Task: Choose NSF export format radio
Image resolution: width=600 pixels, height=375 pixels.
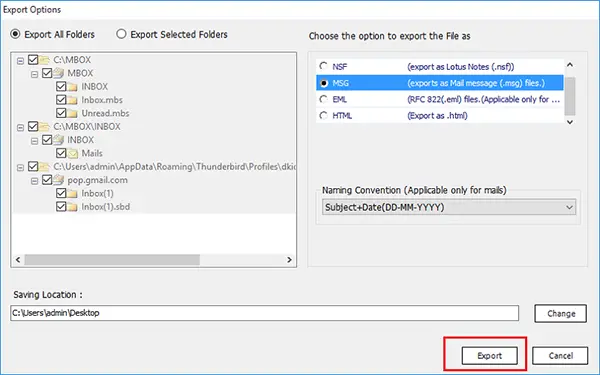Action: 324,66
